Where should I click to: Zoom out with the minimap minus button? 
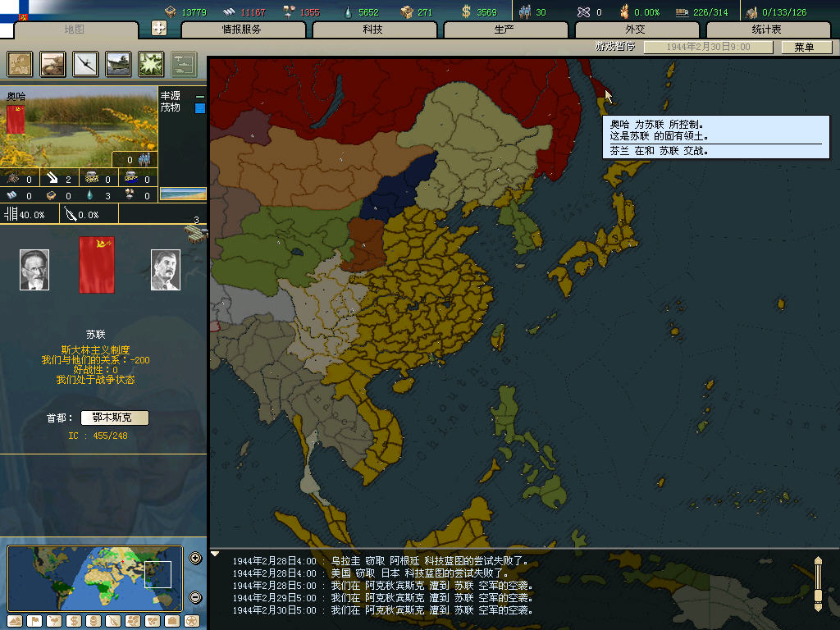[x=195, y=597]
